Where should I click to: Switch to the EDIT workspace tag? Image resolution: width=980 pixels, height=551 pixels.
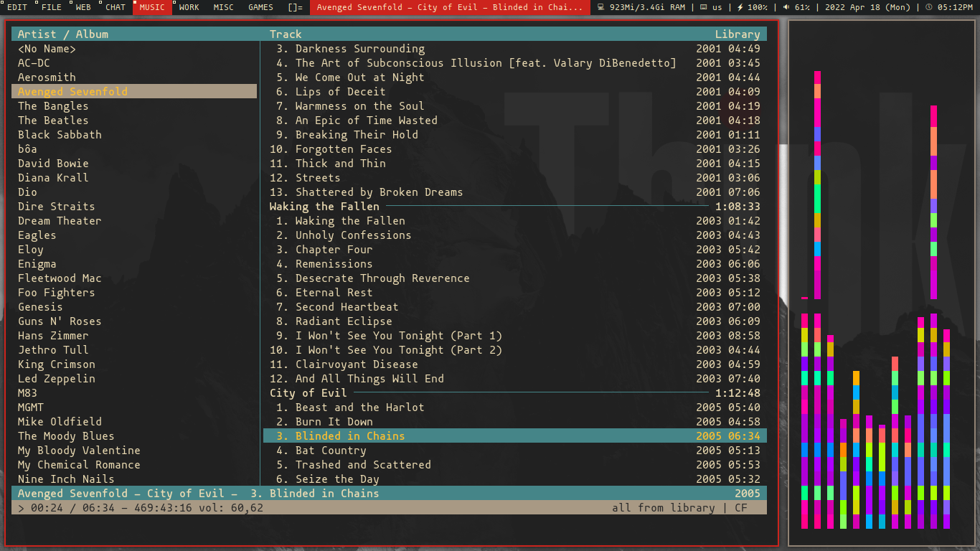17,7
